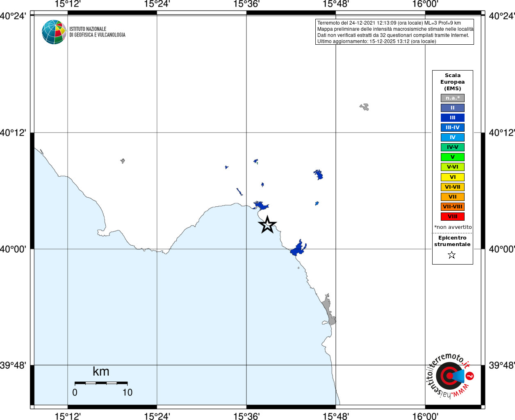Click the small gray locality at upper right
The image size is (515, 420).
(365, 107)
